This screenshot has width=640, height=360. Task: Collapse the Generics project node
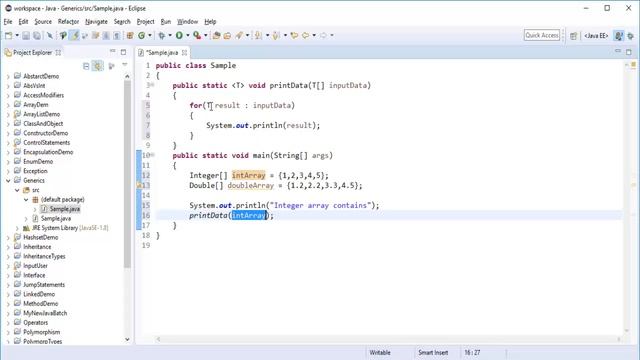pos(8,180)
